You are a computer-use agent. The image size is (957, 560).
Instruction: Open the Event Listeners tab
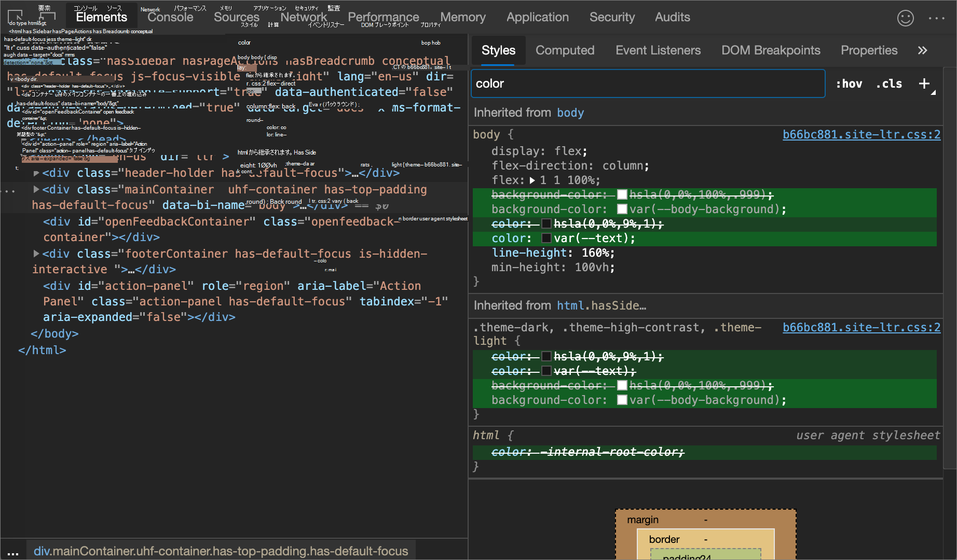658,50
